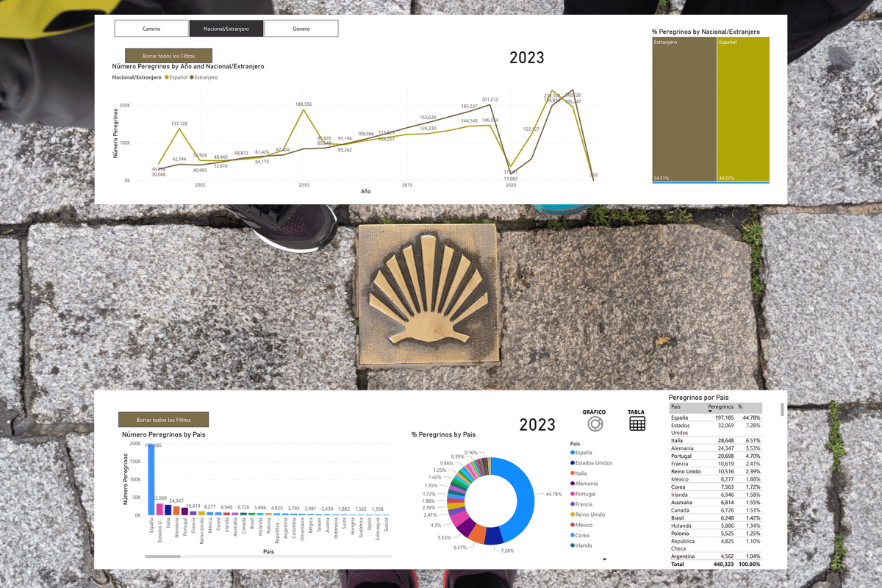Viewport: 882px width, 588px height.
Task: Switch to the Camino tab
Action: pyautogui.click(x=151, y=29)
